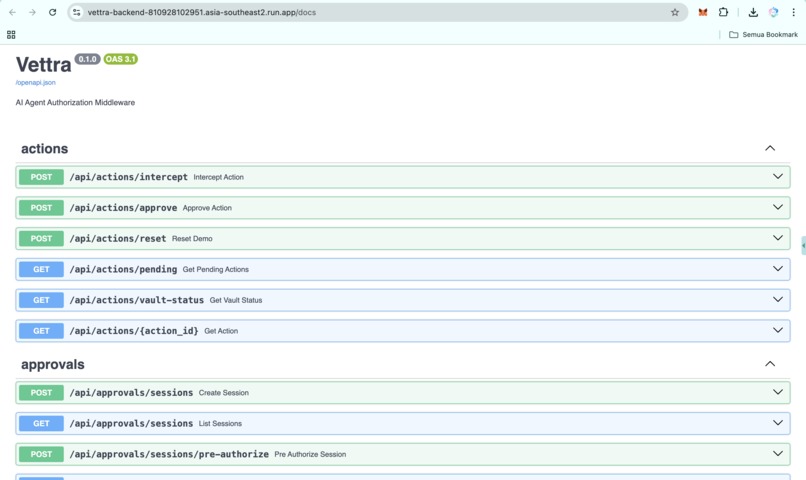Click POST badge for /api/actions/intercept
The image size is (806, 480).
[x=41, y=177]
